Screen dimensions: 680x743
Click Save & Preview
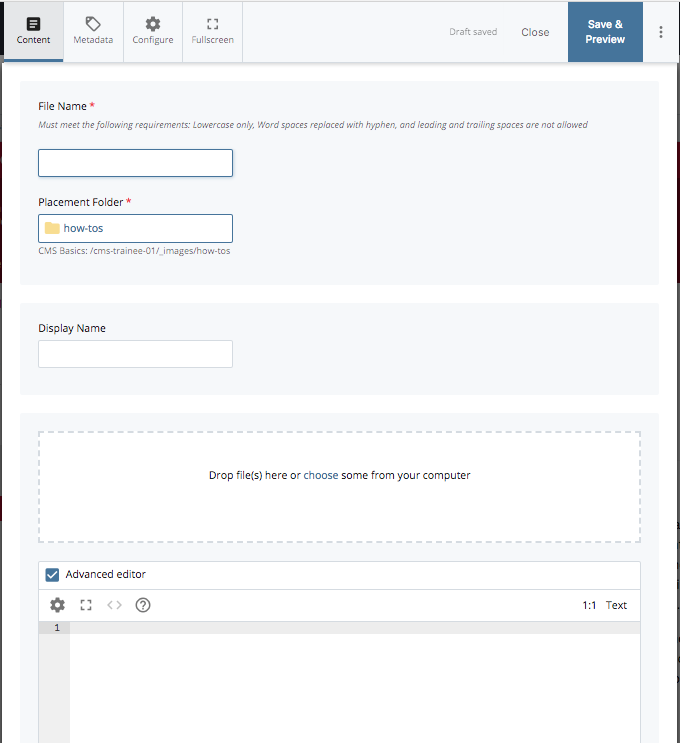coord(605,32)
